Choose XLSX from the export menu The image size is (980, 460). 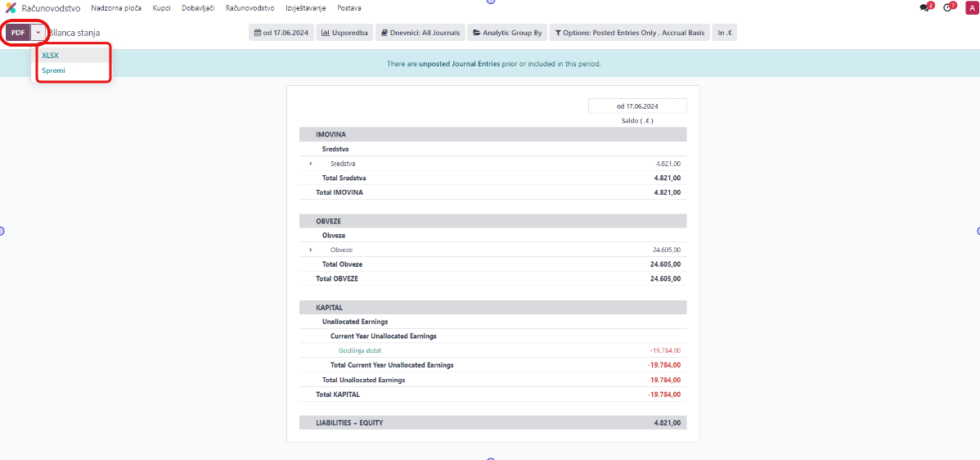coord(51,56)
